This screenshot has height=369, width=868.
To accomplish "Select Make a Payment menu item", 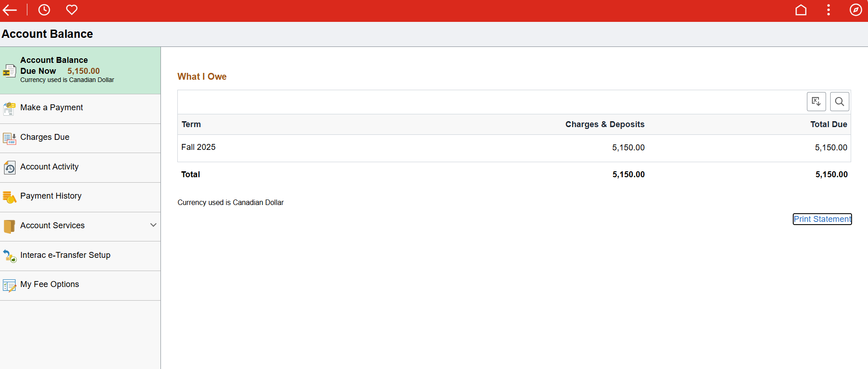I will click(x=52, y=108).
